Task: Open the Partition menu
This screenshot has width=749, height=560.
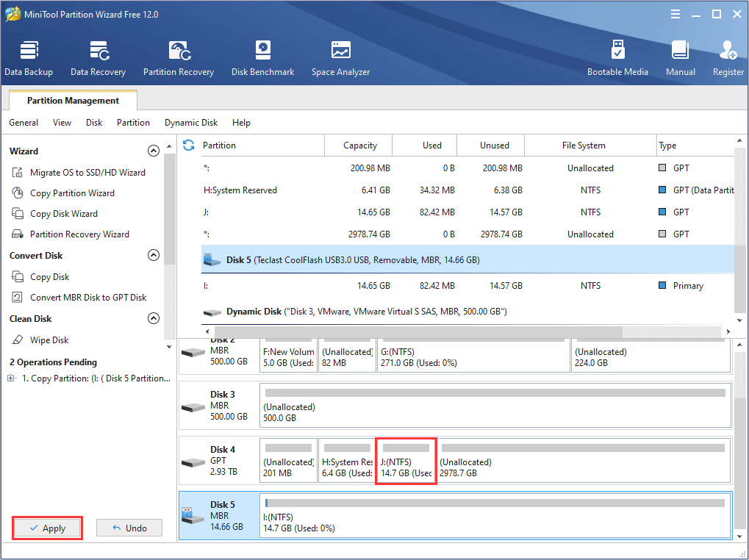Action: [x=133, y=123]
